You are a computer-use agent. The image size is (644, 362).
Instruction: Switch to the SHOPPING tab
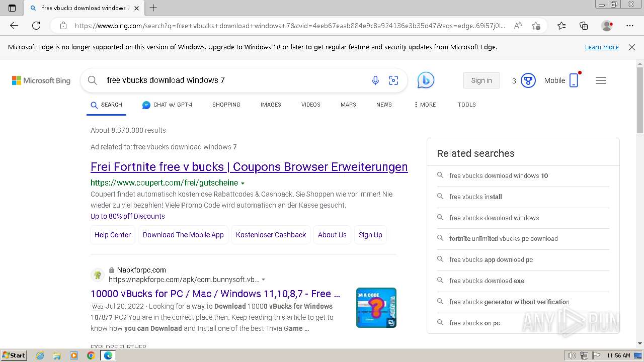(226, 105)
